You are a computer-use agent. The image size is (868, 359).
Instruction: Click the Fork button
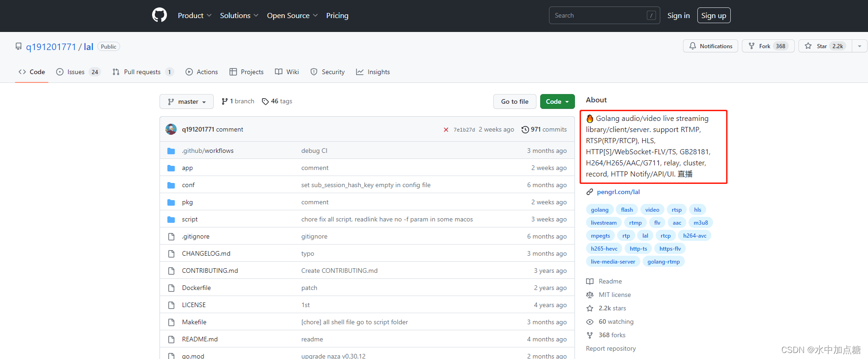(x=768, y=46)
